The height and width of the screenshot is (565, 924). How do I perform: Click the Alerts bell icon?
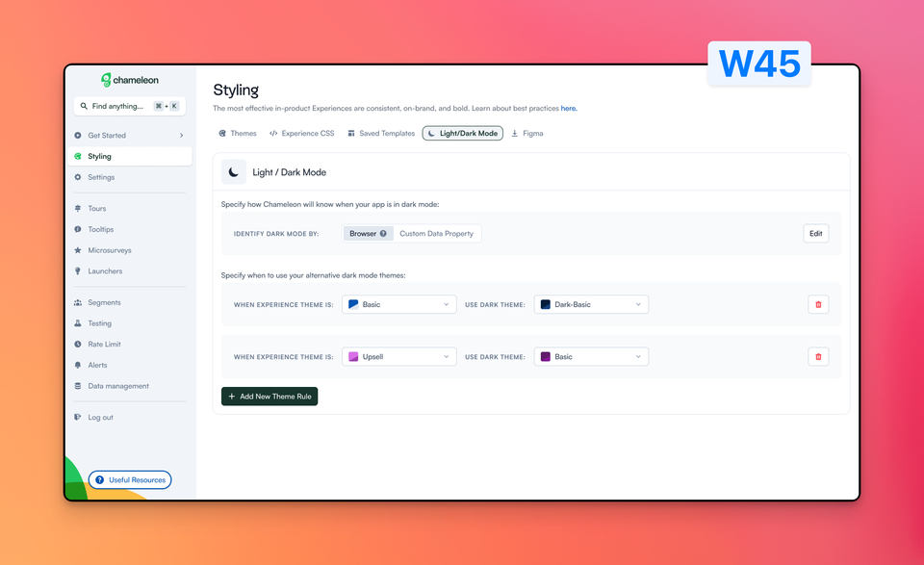pos(78,365)
